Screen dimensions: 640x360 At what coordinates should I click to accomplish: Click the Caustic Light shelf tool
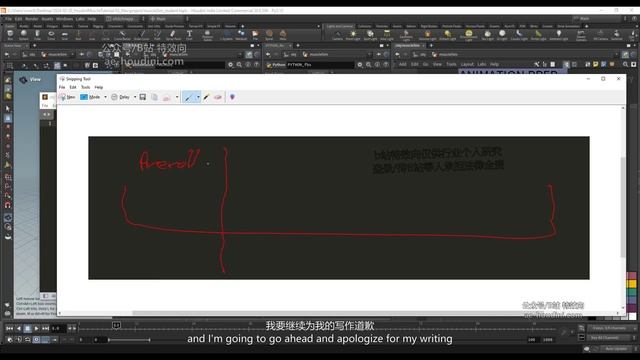click(x=519, y=35)
